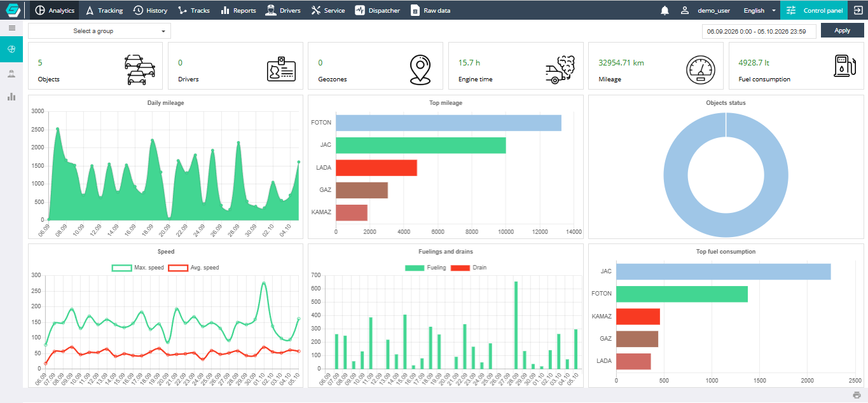Click the JAC bar in Top mileage
The height and width of the screenshot is (403, 868).
pyautogui.click(x=421, y=145)
